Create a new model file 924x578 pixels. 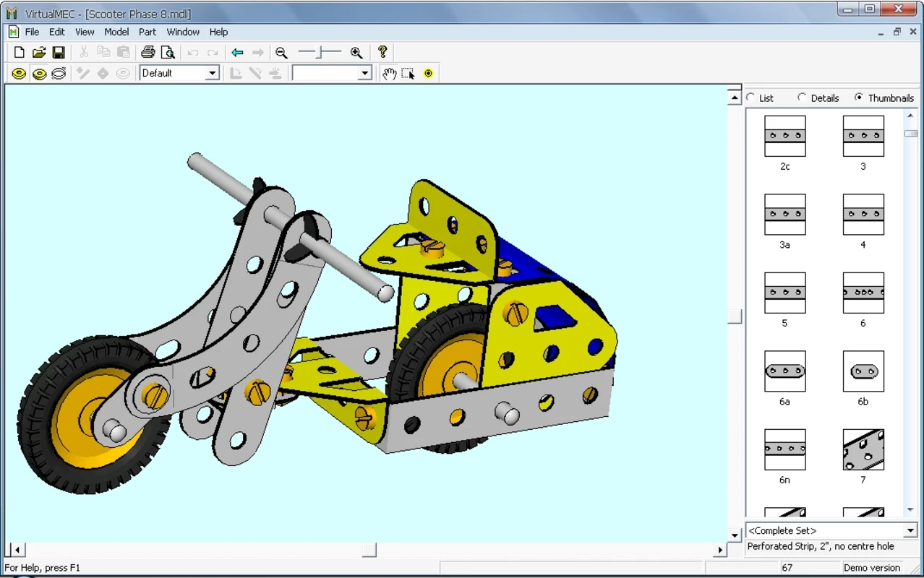tap(20, 52)
